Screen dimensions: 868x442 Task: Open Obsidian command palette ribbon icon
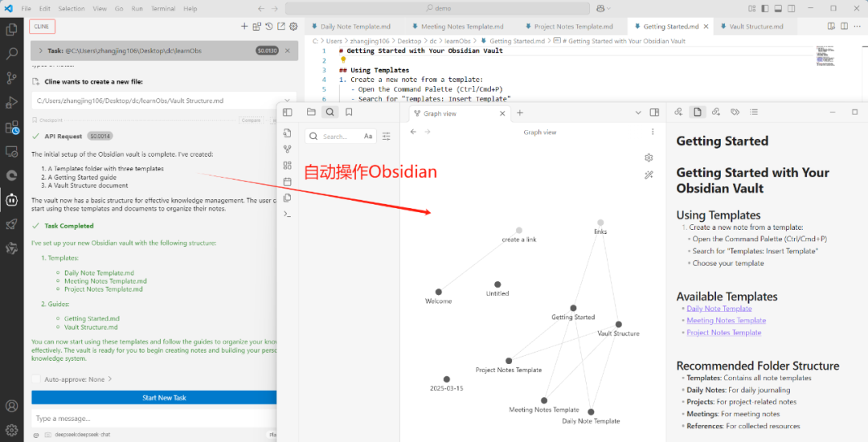[x=287, y=214]
